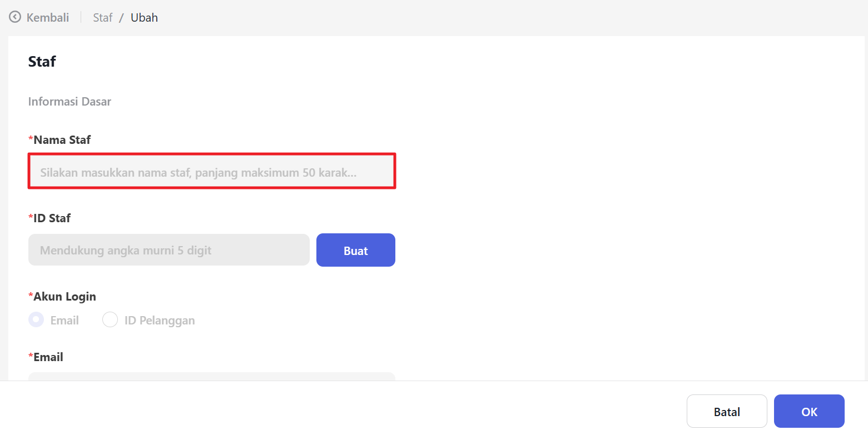Confirm with the OK button
Viewport: 868px width, 435px height.
[x=809, y=412]
